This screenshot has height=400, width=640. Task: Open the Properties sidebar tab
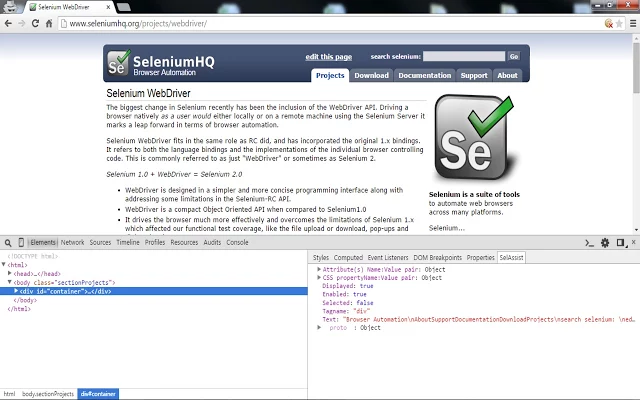click(x=480, y=258)
